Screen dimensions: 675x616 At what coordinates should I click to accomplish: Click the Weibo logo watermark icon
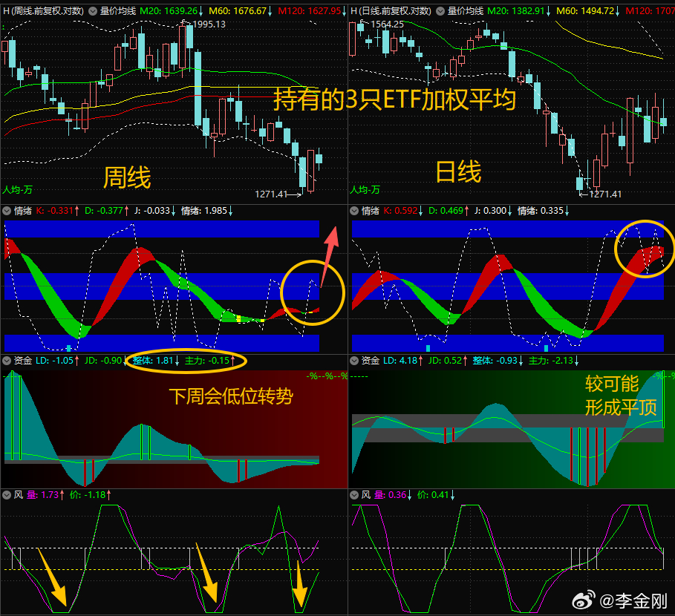[x=584, y=600]
